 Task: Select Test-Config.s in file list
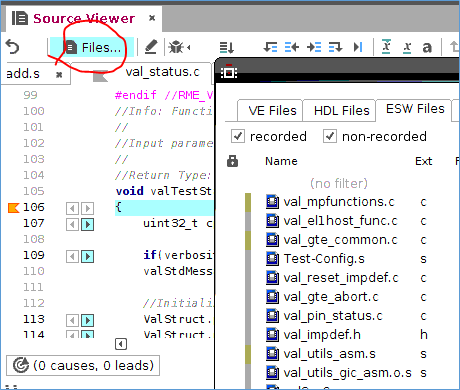324,259
